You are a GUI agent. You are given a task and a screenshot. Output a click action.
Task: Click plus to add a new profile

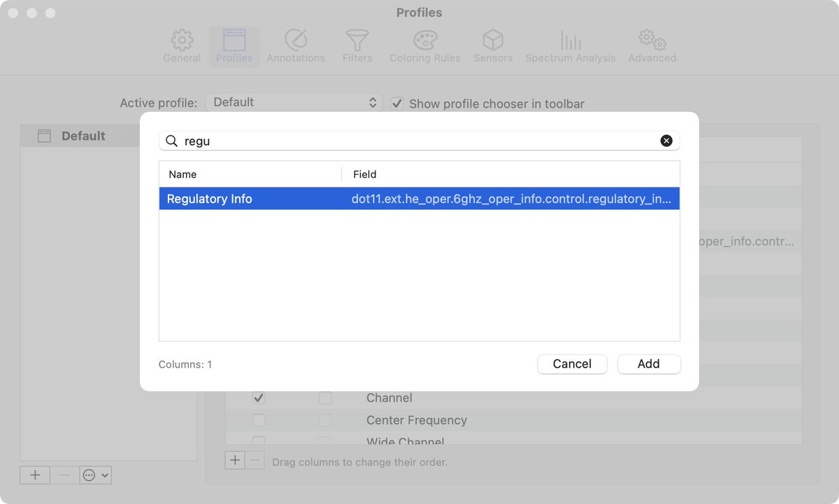(34, 475)
